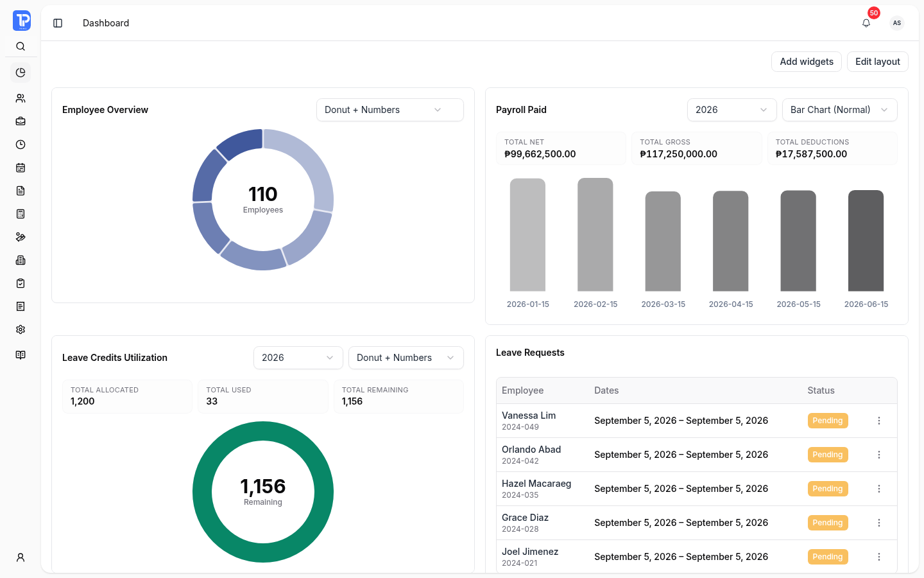924x578 pixels.
Task: Select the dashboard pie chart icon
Action: pyautogui.click(x=21, y=73)
